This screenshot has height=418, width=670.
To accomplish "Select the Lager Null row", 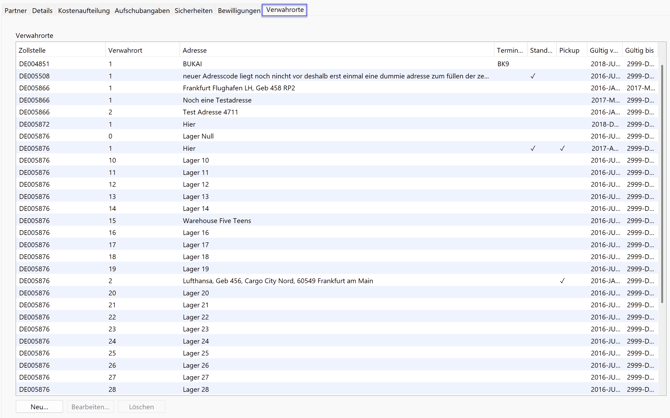I will coord(198,136).
